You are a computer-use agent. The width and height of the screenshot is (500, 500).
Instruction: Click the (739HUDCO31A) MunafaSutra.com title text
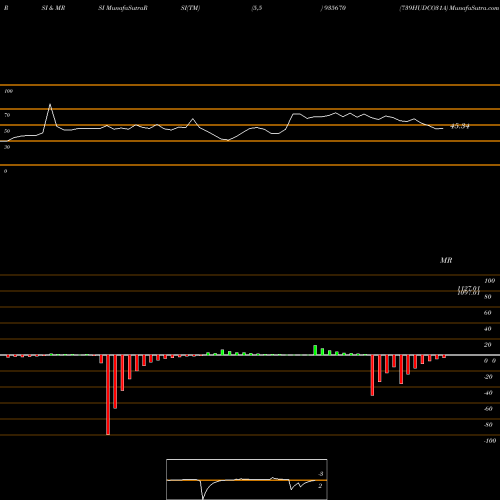pyautogui.click(x=449, y=8)
